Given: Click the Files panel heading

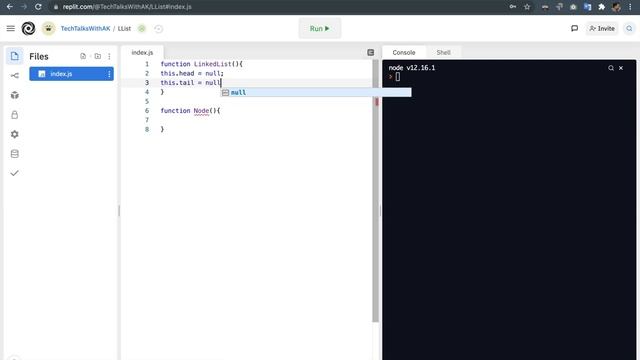Looking at the screenshot, I should (x=39, y=56).
